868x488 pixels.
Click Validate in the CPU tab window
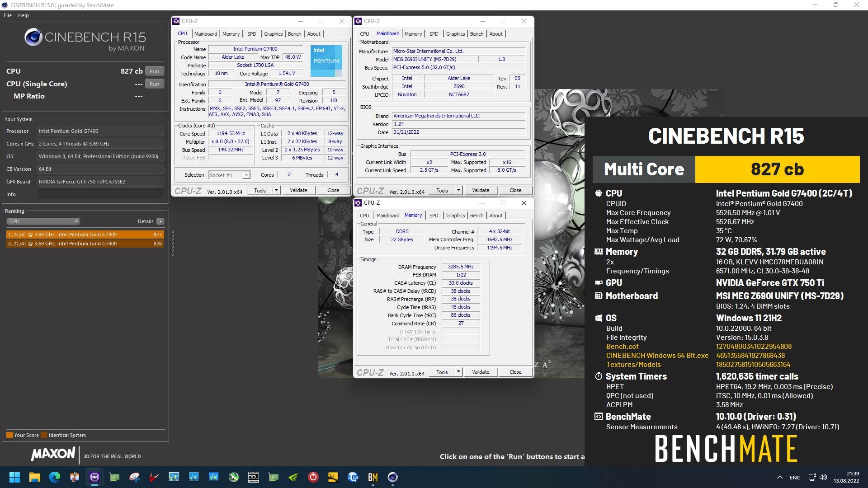[298, 190]
